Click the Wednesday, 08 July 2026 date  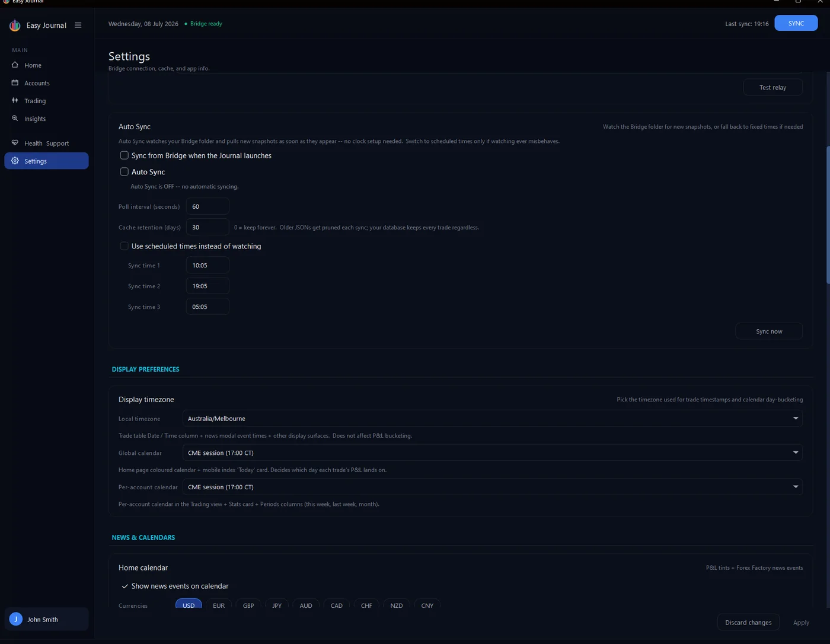(x=143, y=24)
